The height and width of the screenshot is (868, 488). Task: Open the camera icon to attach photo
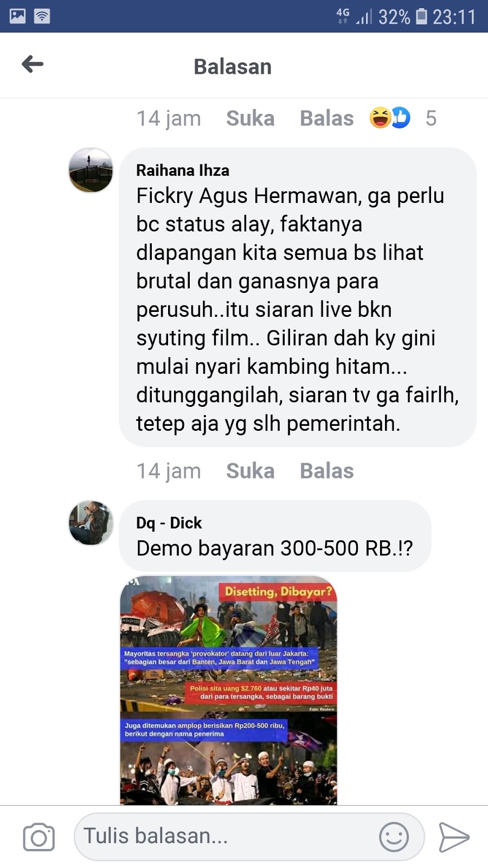tap(38, 837)
